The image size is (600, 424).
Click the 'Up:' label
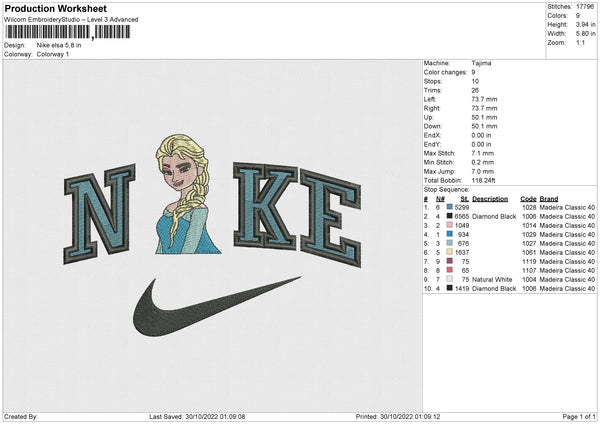[x=428, y=117]
